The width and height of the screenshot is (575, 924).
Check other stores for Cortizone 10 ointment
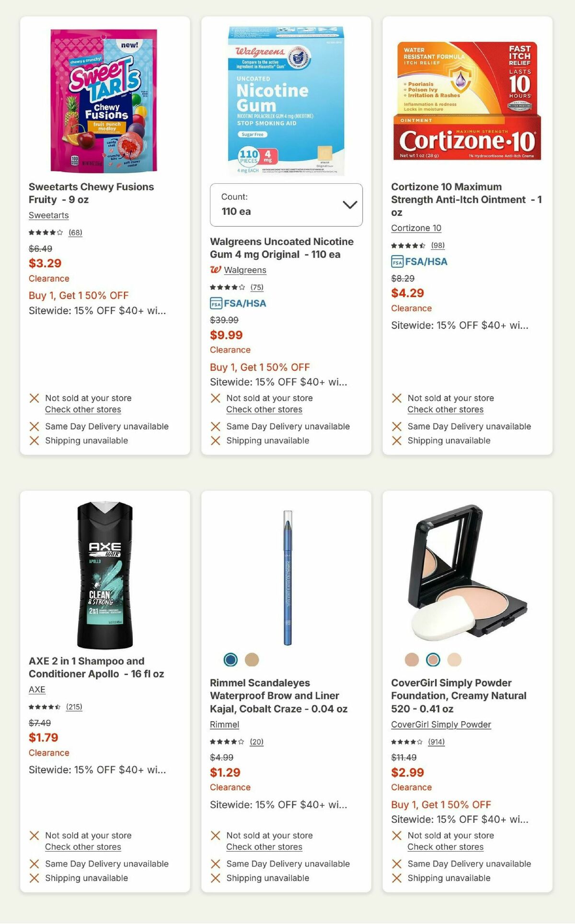(446, 409)
